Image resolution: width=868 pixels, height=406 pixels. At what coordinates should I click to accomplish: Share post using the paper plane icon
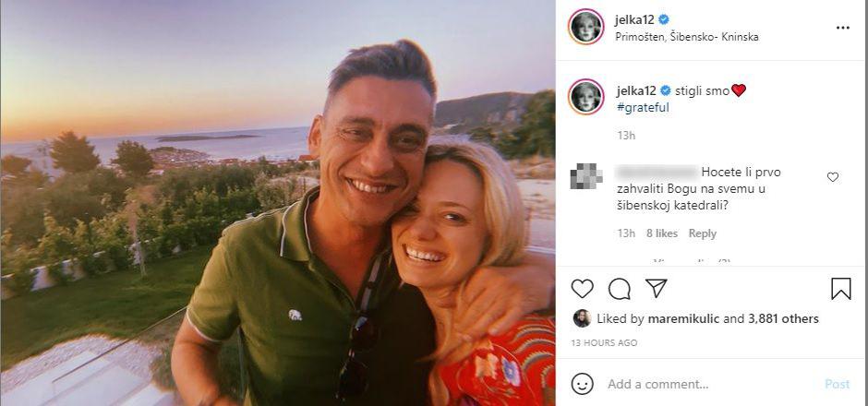point(656,288)
